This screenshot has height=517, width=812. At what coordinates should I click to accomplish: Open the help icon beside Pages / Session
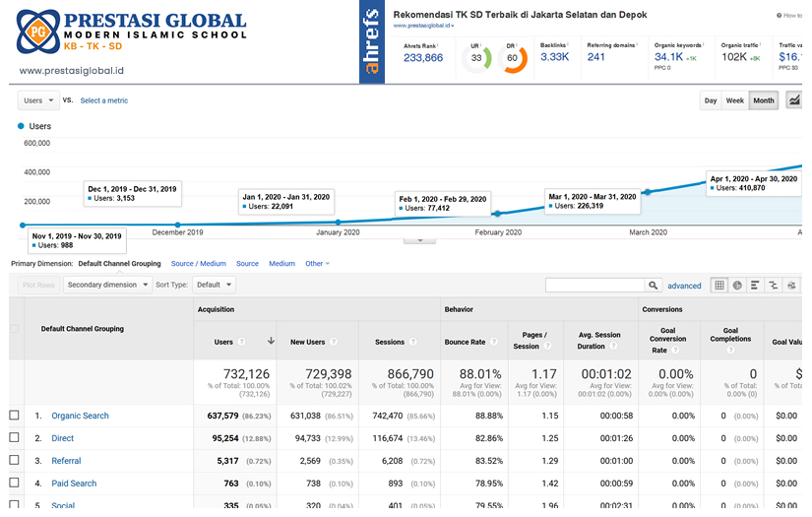(x=547, y=346)
